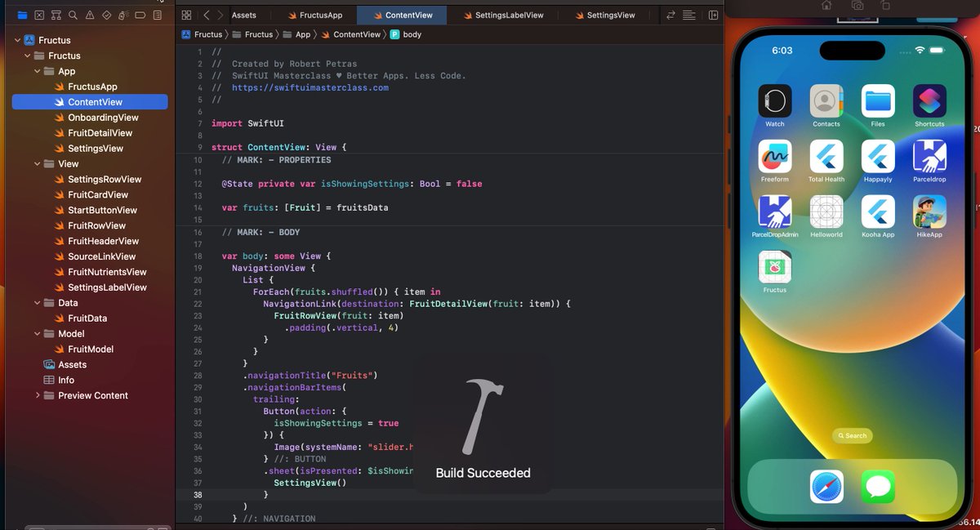This screenshot has width=980, height=530.
Task: Open Freeform app on simulator
Action: click(x=775, y=156)
